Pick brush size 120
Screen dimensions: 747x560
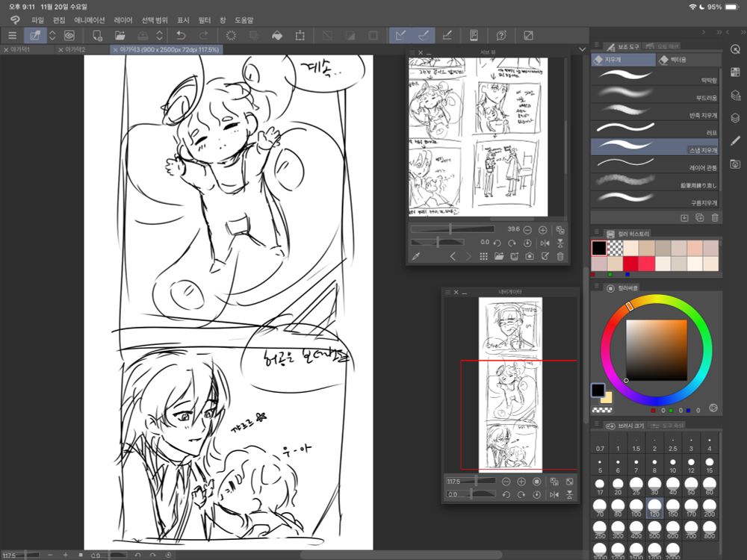coord(654,508)
